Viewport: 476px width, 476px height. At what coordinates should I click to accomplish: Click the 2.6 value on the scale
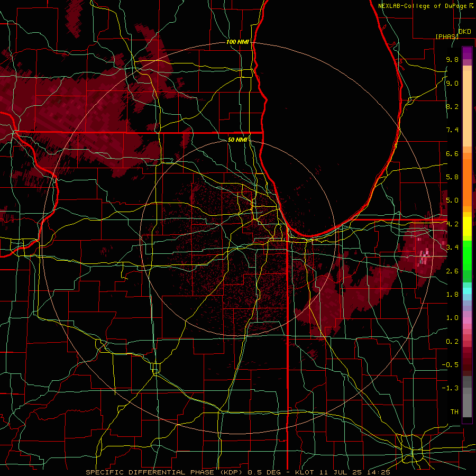pos(452,271)
